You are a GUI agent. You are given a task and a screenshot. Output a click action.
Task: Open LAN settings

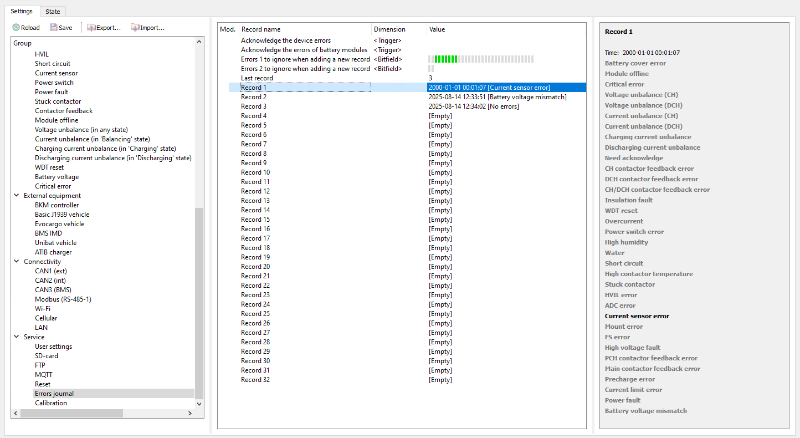[x=41, y=328]
